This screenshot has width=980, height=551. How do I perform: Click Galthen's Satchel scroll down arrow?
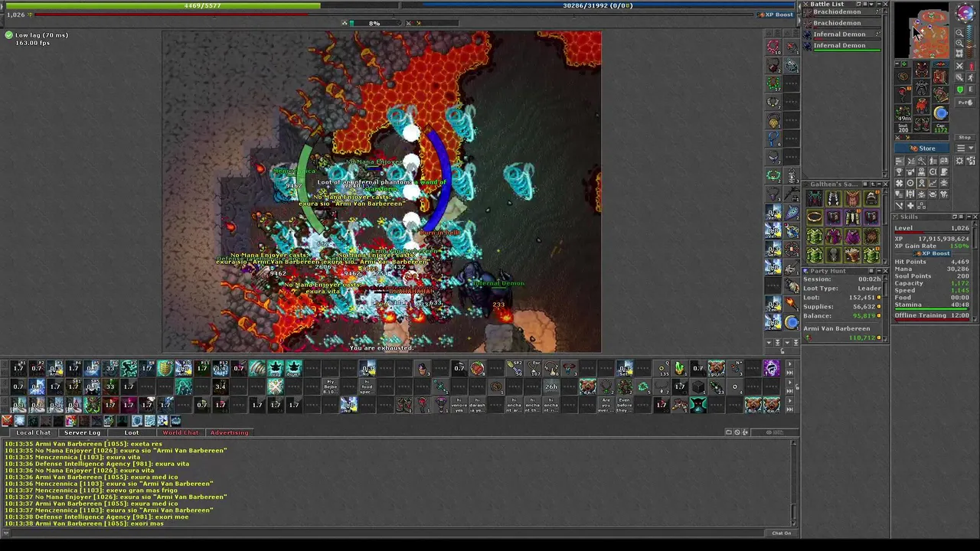point(885,262)
